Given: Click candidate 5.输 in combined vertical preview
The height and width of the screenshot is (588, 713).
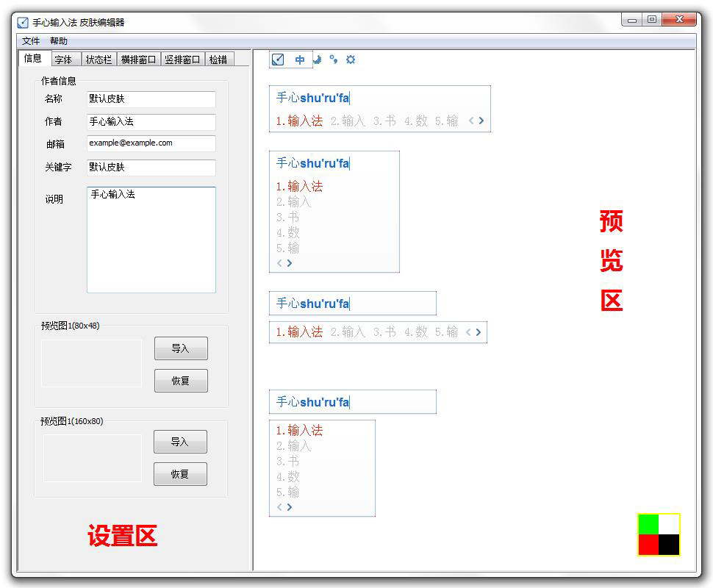Looking at the screenshot, I should (x=287, y=248).
